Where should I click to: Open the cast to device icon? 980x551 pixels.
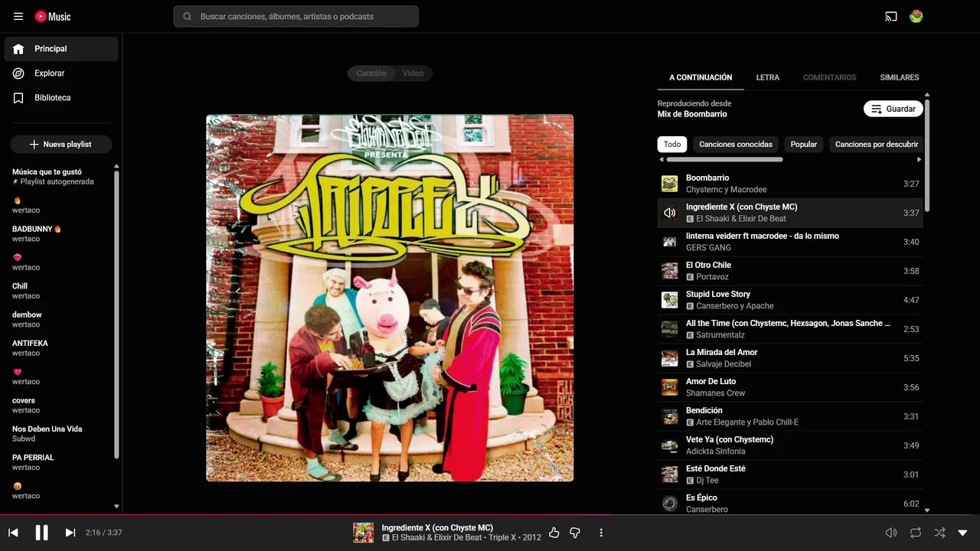tap(891, 16)
